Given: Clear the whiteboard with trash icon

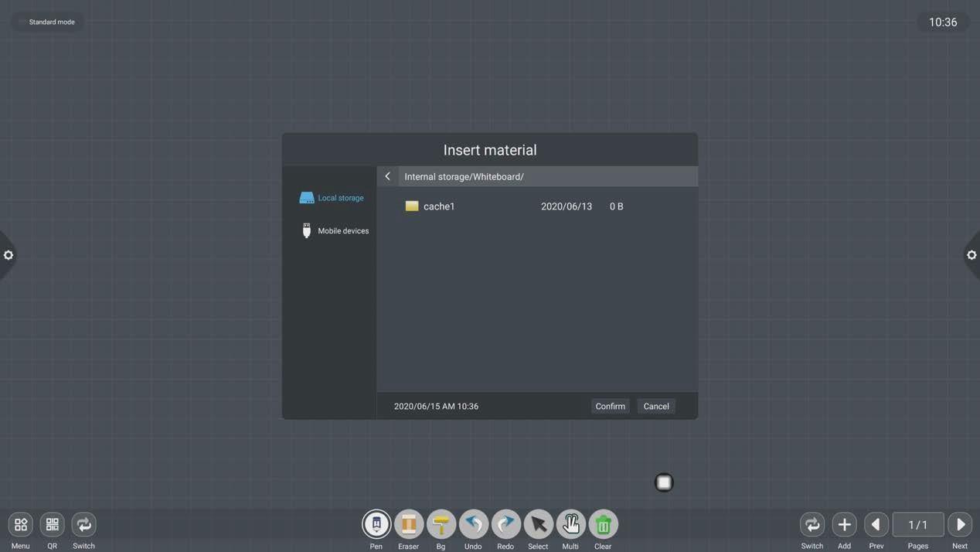Looking at the screenshot, I should point(604,524).
